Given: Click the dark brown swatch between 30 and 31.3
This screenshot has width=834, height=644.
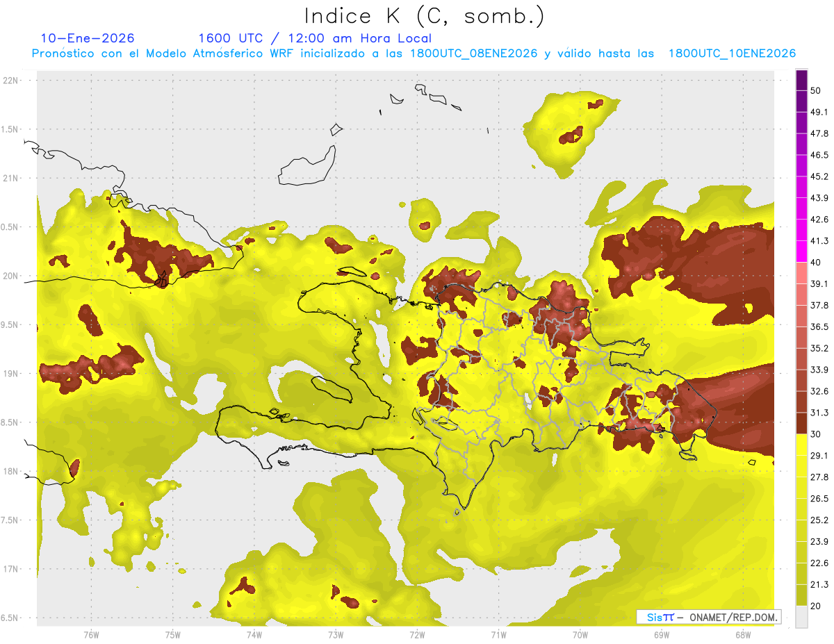Looking at the screenshot, I should pos(801,424).
